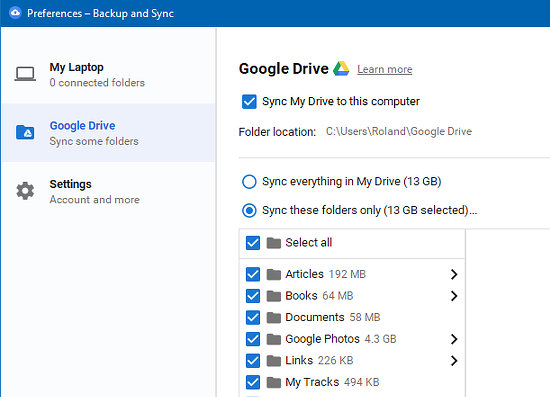This screenshot has width=550, height=397.
Task: Click the folder icon next to Select all
Action: tap(274, 243)
